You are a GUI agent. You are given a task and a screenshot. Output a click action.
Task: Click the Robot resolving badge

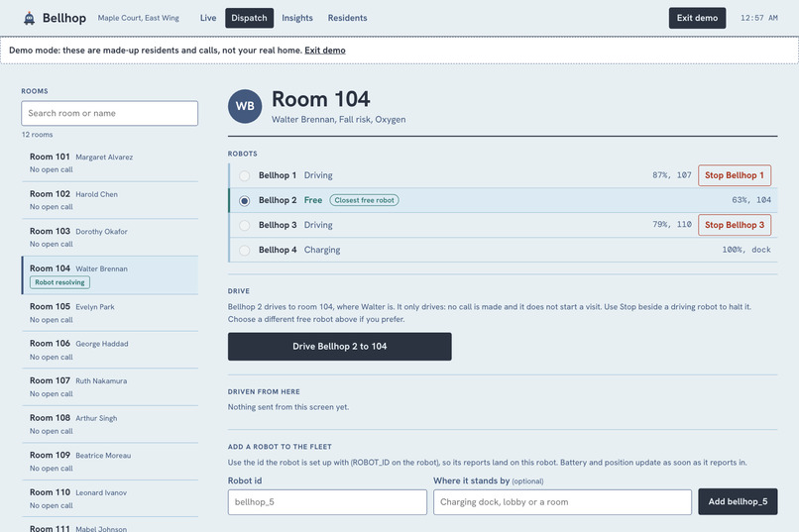click(x=59, y=282)
